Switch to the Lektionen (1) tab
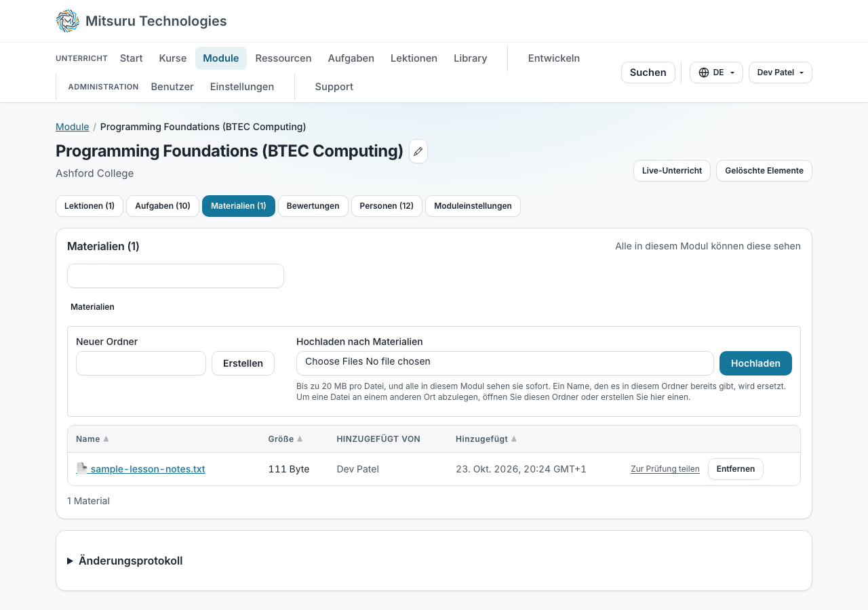The width and height of the screenshot is (868, 610). click(90, 206)
